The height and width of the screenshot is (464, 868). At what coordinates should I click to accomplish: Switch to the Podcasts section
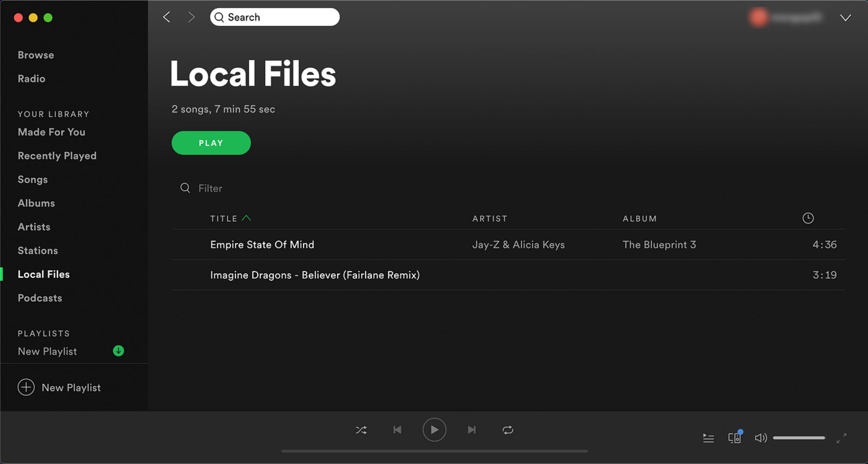pyautogui.click(x=40, y=298)
